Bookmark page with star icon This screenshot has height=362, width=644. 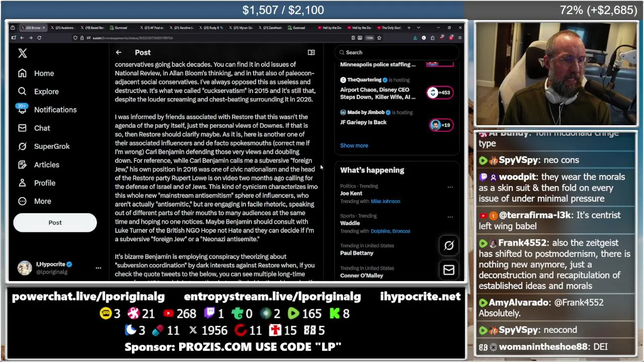pos(379,38)
